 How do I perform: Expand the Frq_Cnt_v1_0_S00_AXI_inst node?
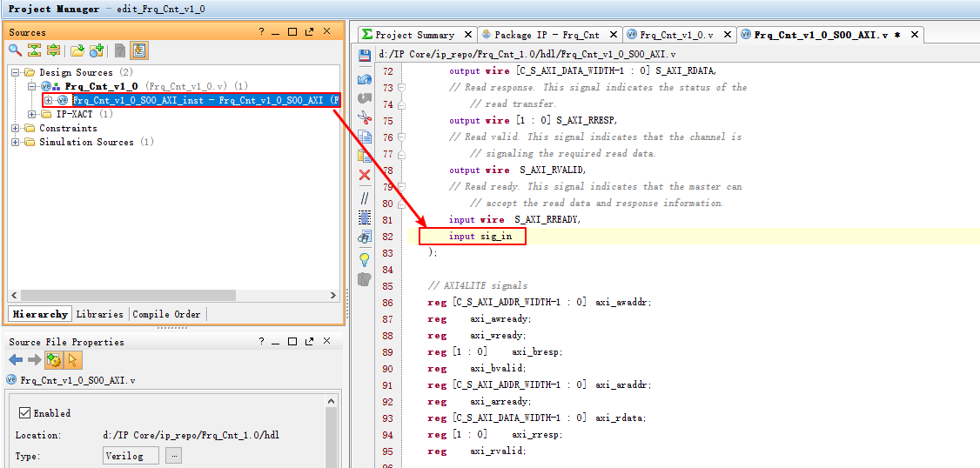[x=48, y=100]
